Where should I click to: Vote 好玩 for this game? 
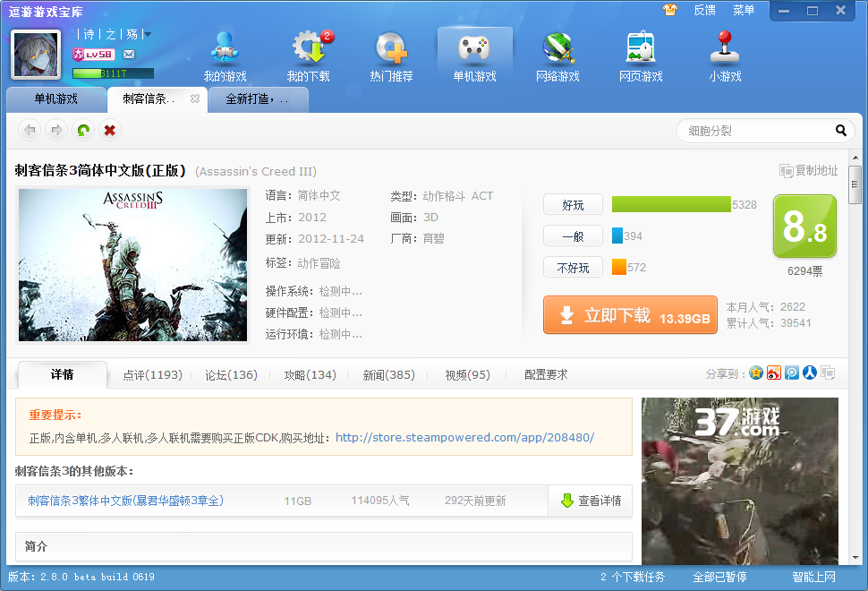click(573, 205)
